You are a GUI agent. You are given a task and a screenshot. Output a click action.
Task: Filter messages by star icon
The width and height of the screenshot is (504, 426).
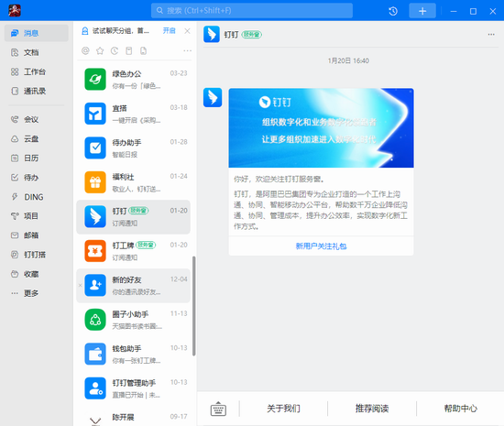point(100,50)
